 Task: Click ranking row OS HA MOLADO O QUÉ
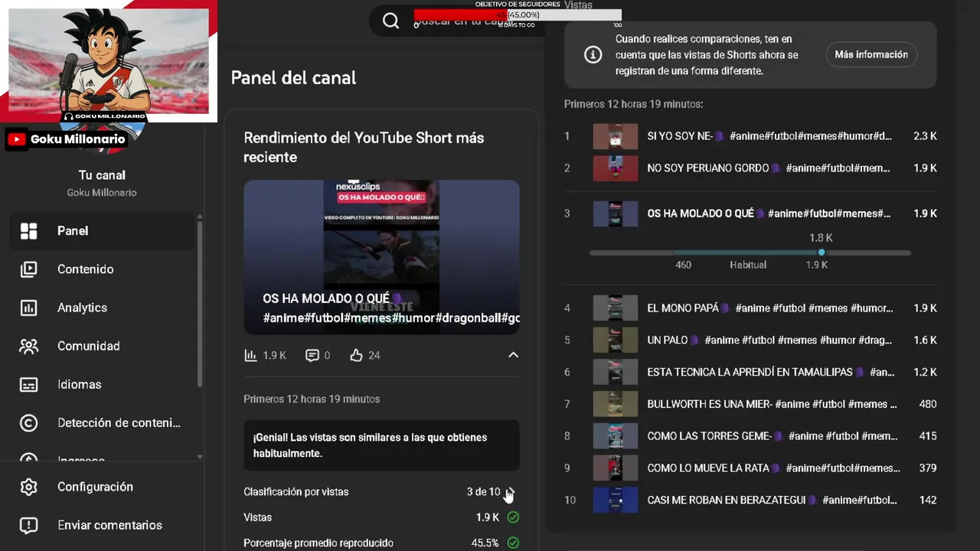[x=750, y=214]
